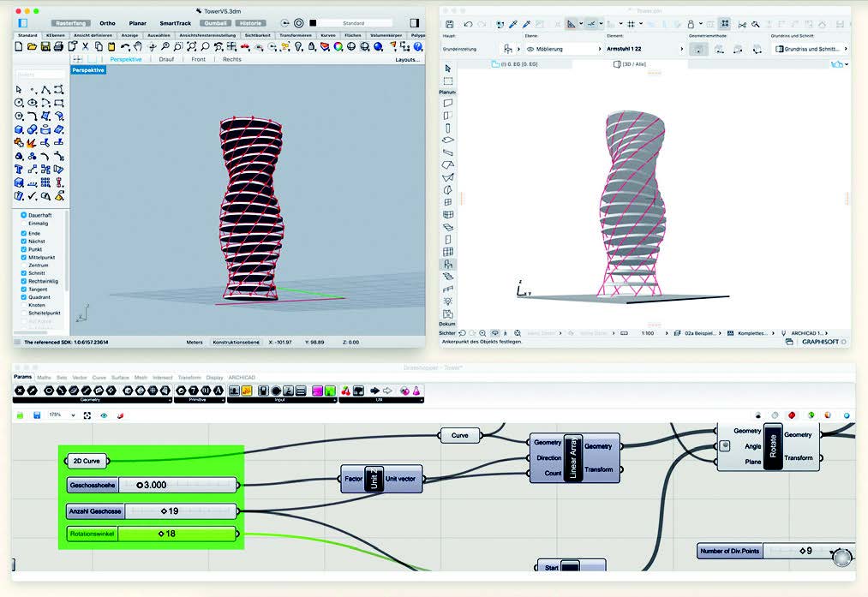Open the Curve tab in Grasshopper
868x597 pixels.
[99, 378]
